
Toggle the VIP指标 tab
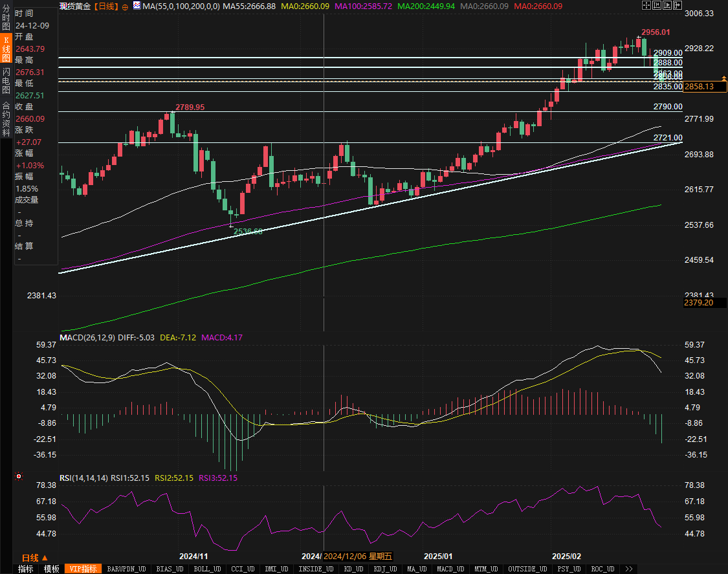[84, 569]
